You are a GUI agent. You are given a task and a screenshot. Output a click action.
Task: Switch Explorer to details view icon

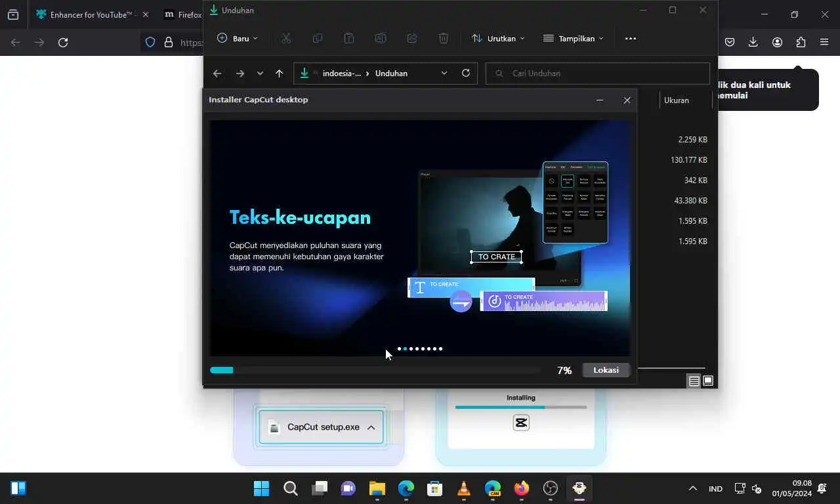(694, 381)
